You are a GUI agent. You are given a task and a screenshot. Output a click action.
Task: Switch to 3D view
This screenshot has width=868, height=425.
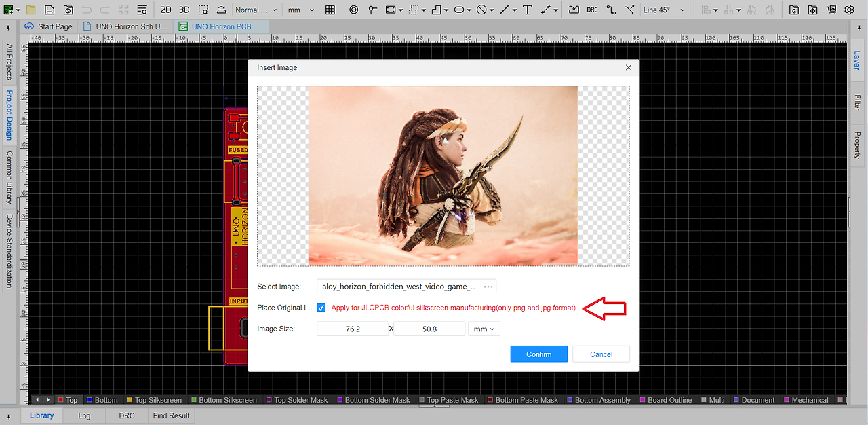pyautogui.click(x=184, y=10)
